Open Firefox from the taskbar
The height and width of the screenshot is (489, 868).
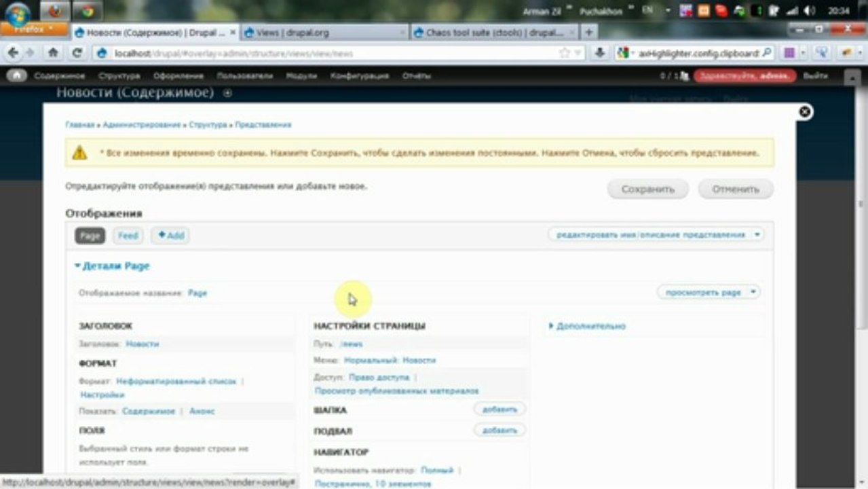pyautogui.click(x=55, y=11)
